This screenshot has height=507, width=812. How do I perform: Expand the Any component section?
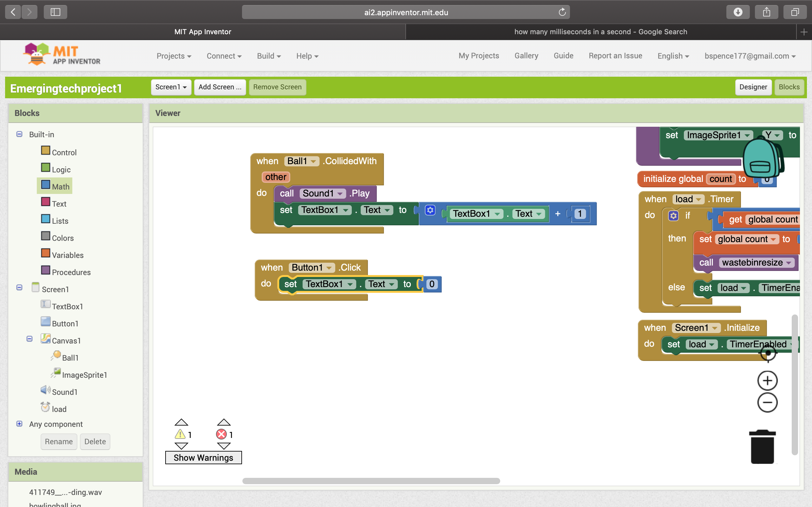pos(19,424)
